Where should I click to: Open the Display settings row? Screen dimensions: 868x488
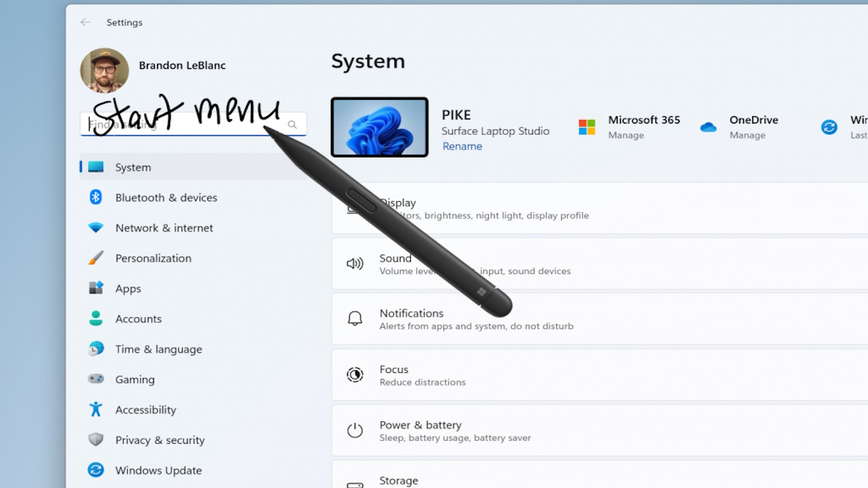coord(600,208)
